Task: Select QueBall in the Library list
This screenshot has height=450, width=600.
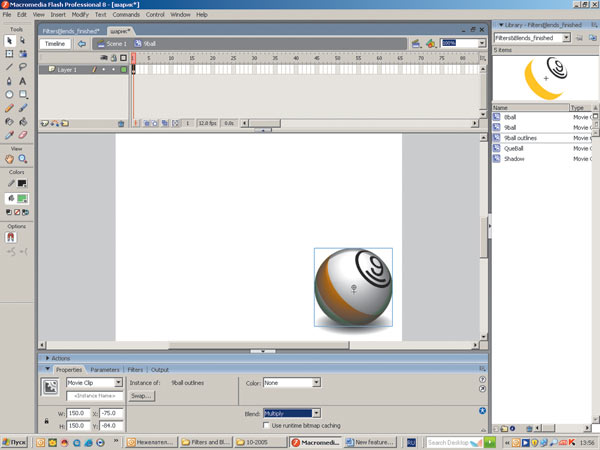Action: 515,148
